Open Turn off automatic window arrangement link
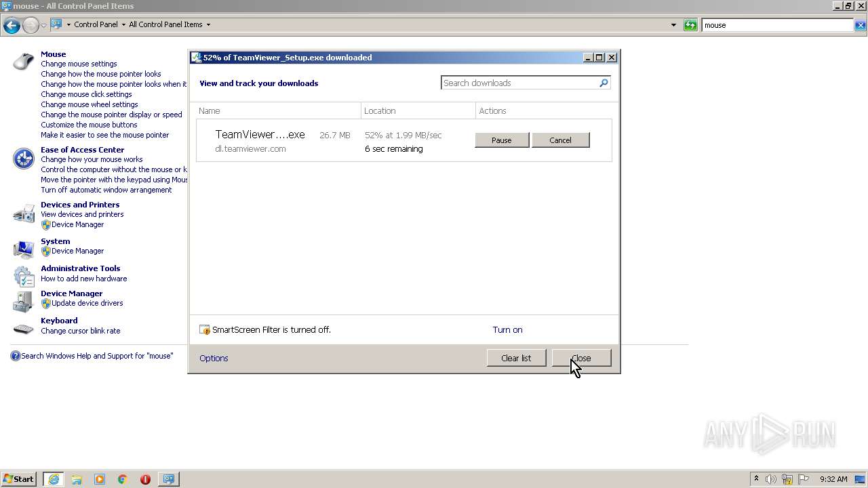Viewport: 868px width, 488px height. click(106, 190)
